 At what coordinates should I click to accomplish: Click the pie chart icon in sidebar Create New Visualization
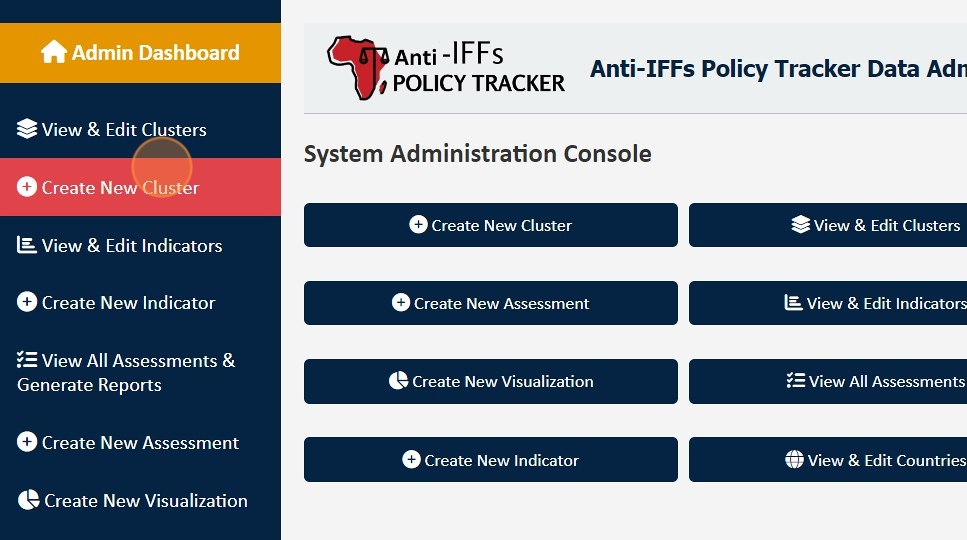coord(29,500)
